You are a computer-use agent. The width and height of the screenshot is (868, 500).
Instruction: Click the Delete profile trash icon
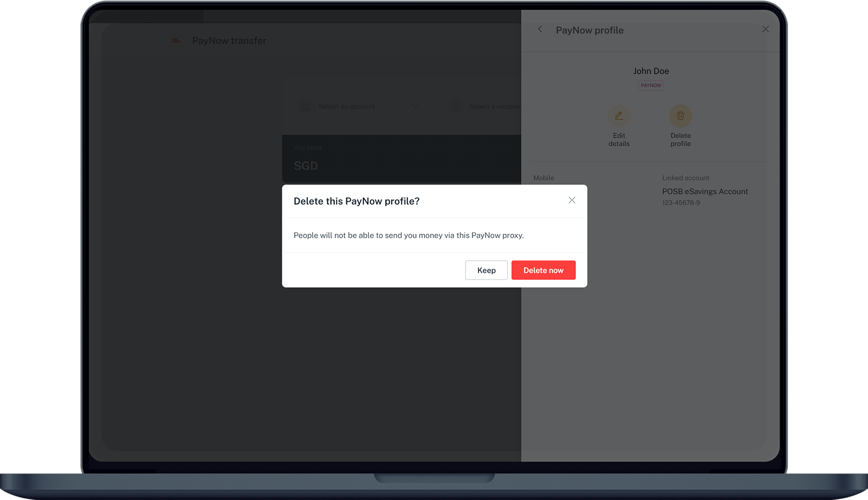(681, 115)
